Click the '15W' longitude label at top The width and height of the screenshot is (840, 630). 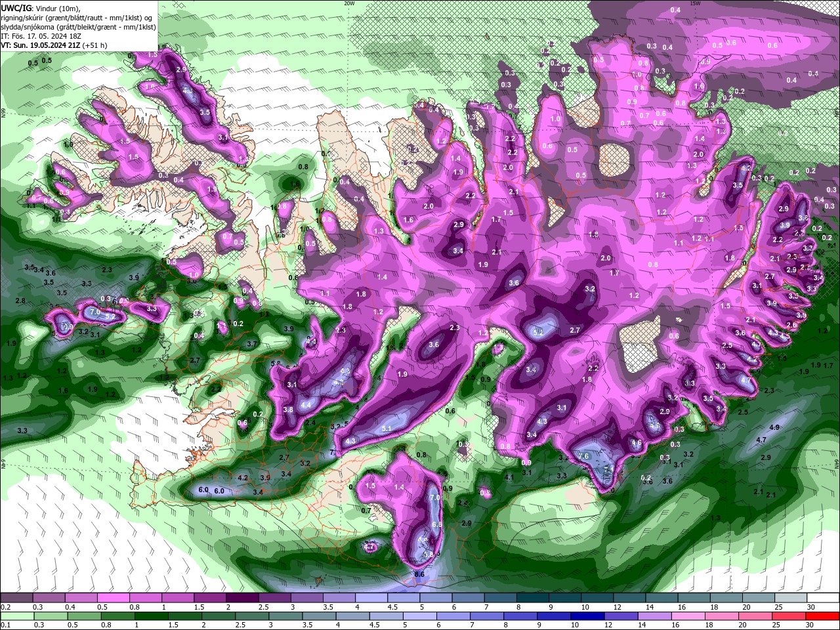tap(696, 3)
